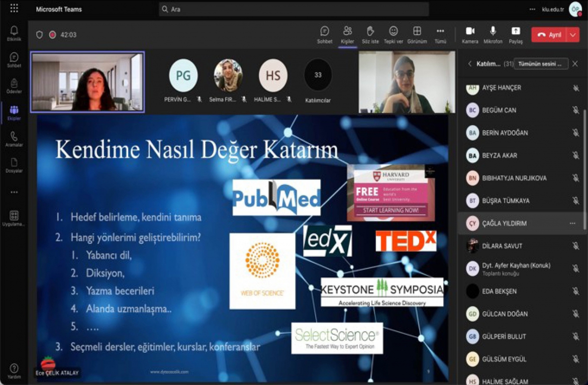Select participant BEGÜM CAN name
The width and height of the screenshot is (588, 385).
click(499, 110)
